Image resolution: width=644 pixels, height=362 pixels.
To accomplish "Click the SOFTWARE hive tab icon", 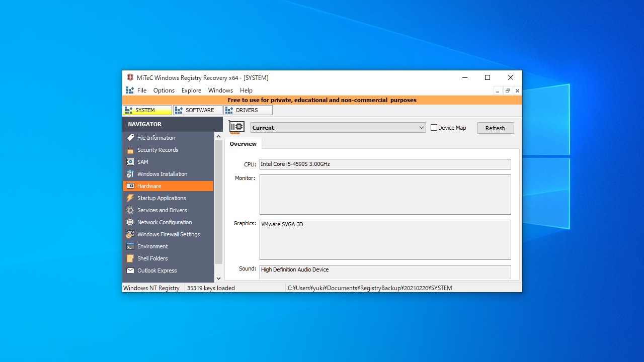I will [x=179, y=110].
